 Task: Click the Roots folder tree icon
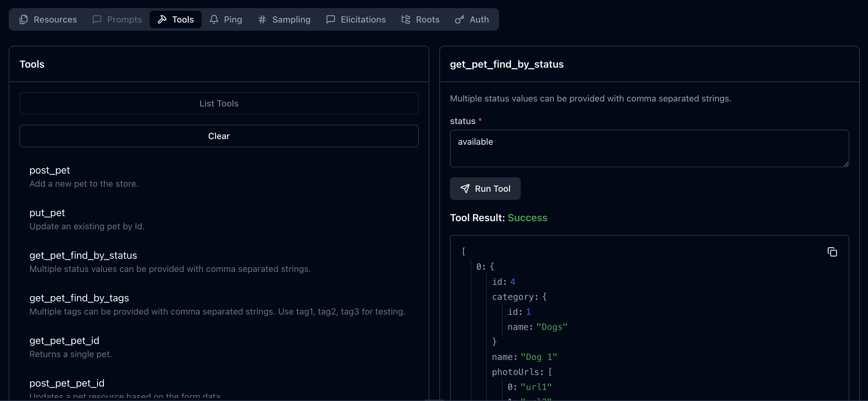coord(406,19)
